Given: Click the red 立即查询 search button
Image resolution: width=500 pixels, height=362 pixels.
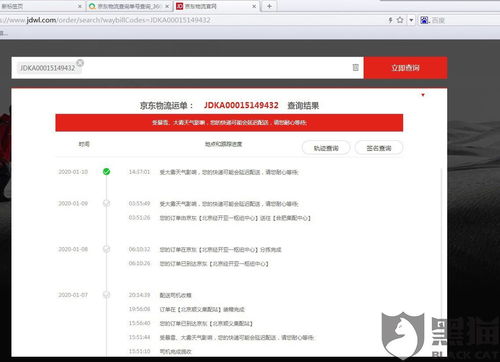Looking at the screenshot, I should (405, 68).
